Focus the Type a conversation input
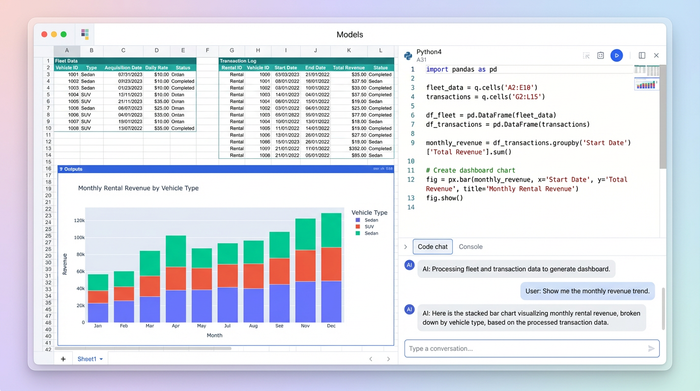Image resolution: width=700 pixels, height=391 pixels. point(532,349)
